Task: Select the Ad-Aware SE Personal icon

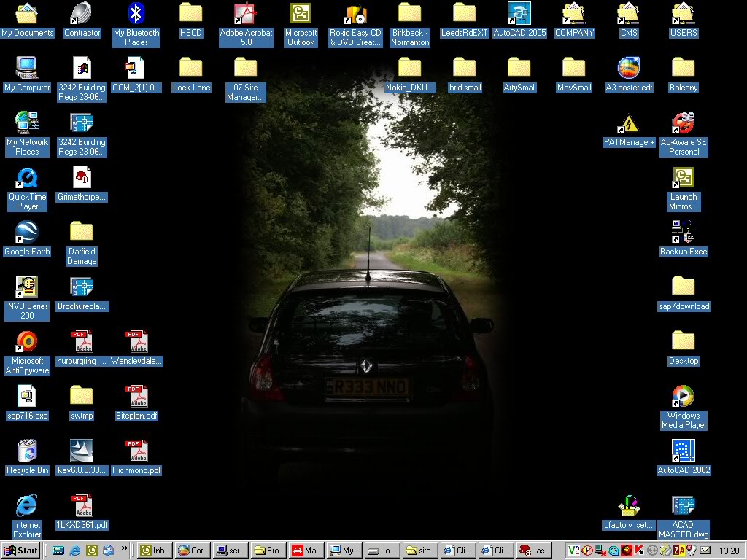Action: click(684, 124)
